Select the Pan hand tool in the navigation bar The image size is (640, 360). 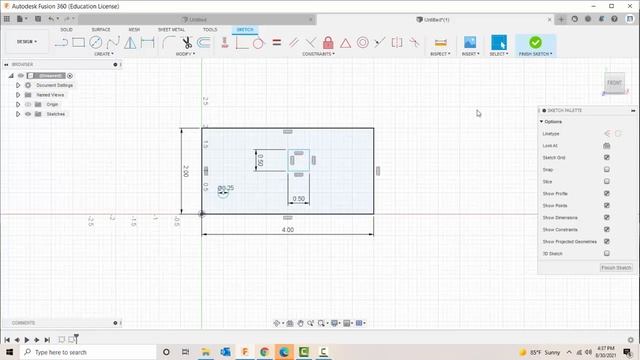(300, 323)
